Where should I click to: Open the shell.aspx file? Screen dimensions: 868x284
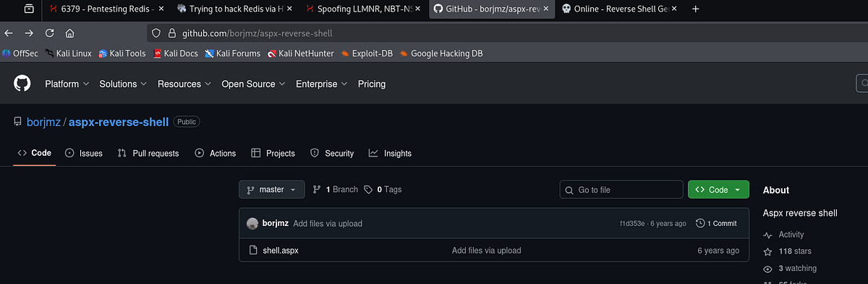[x=281, y=251]
